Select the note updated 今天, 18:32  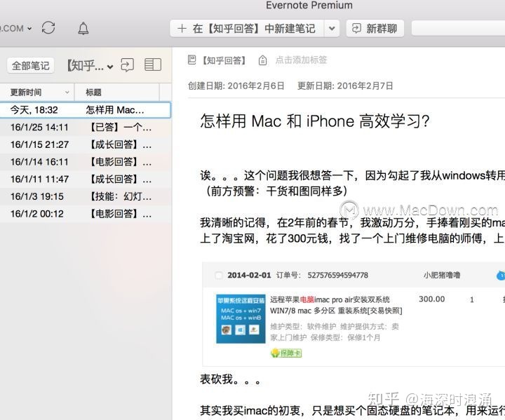[86, 110]
